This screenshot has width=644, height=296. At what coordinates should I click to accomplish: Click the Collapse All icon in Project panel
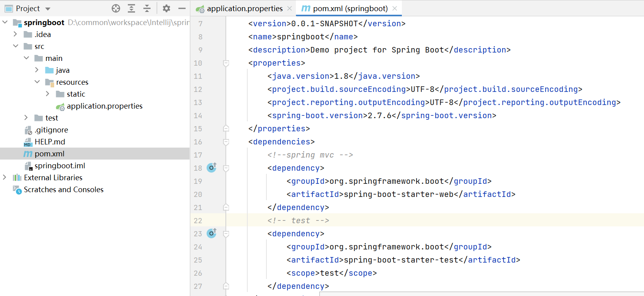tap(147, 8)
